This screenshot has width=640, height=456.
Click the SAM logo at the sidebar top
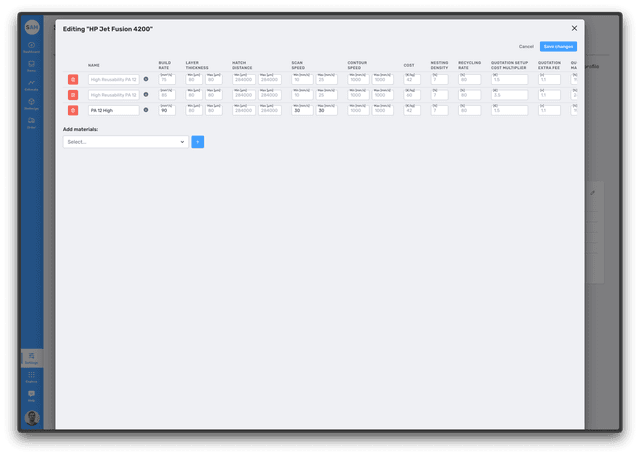(32, 27)
